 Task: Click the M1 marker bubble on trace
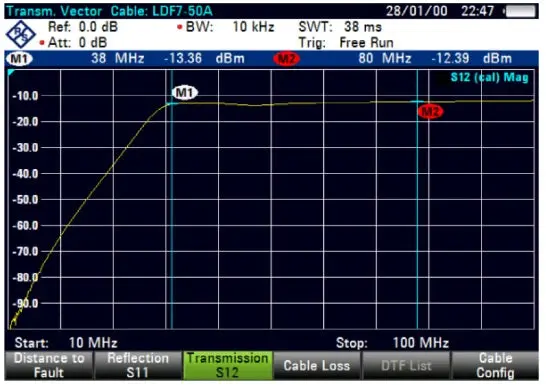coord(185,93)
